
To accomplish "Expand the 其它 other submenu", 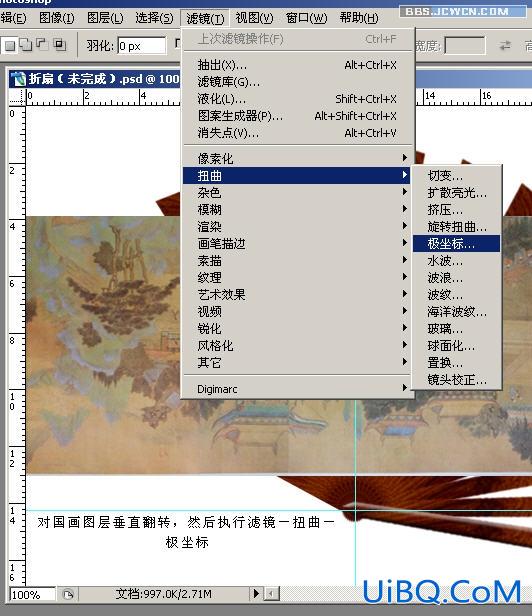I will click(x=297, y=362).
